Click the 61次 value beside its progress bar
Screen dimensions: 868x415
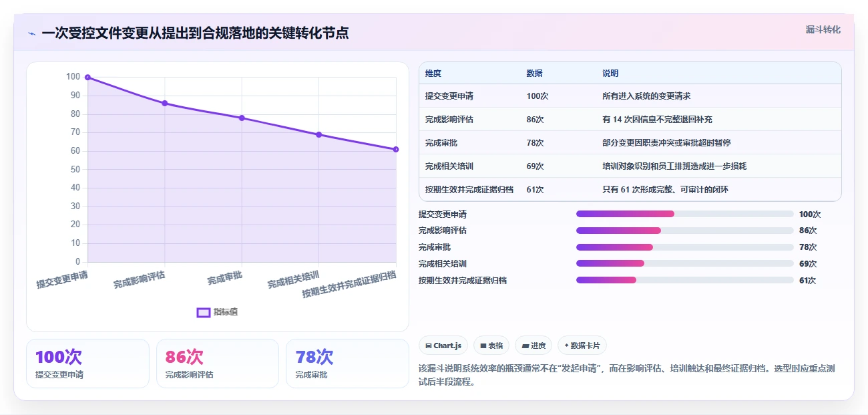[x=808, y=280]
